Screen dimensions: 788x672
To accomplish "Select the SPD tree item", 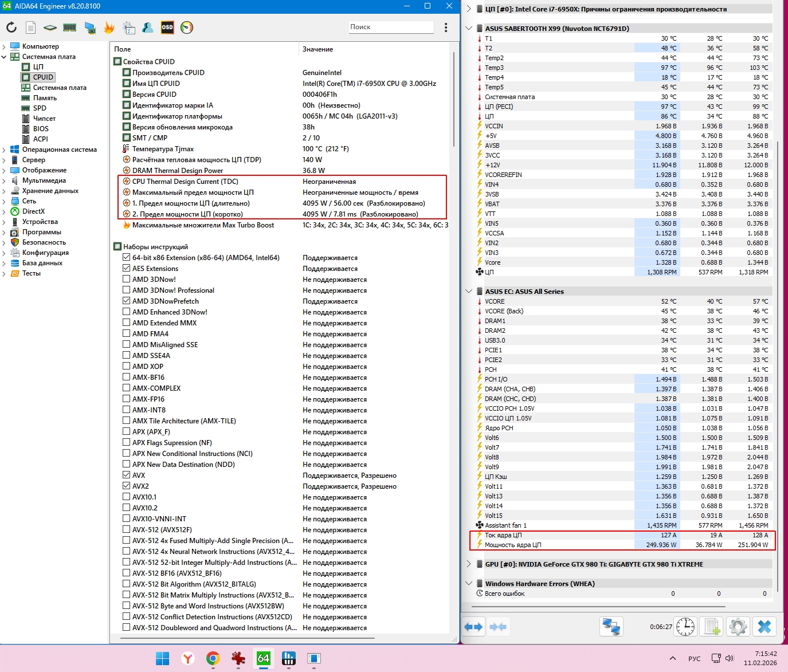I will [x=40, y=108].
